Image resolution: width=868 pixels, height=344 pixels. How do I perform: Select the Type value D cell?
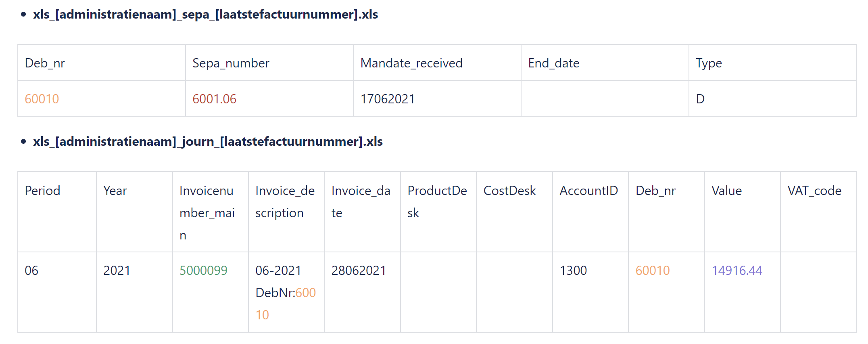(772, 99)
